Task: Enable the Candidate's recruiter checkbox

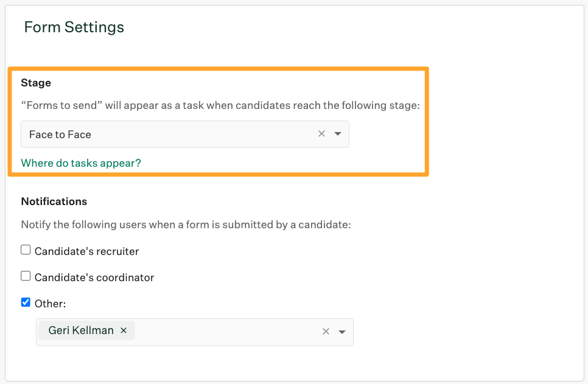Action: [26, 249]
